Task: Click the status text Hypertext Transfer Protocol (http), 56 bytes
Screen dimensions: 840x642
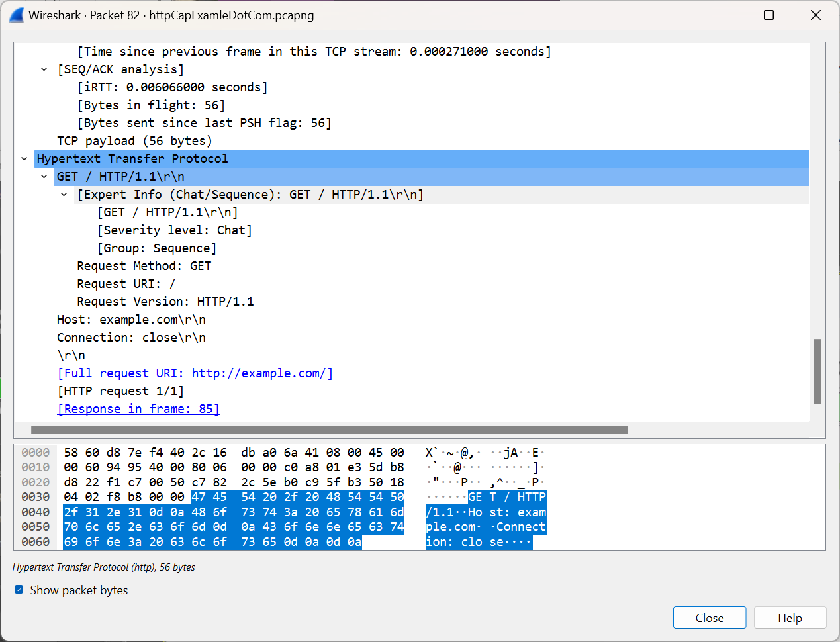Action: (x=104, y=567)
